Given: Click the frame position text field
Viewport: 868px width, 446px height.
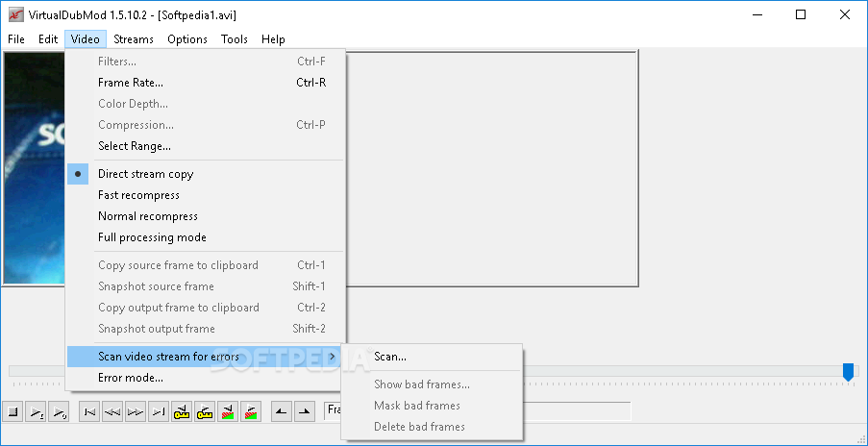Looking at the screenshot, I should [477, 411].
